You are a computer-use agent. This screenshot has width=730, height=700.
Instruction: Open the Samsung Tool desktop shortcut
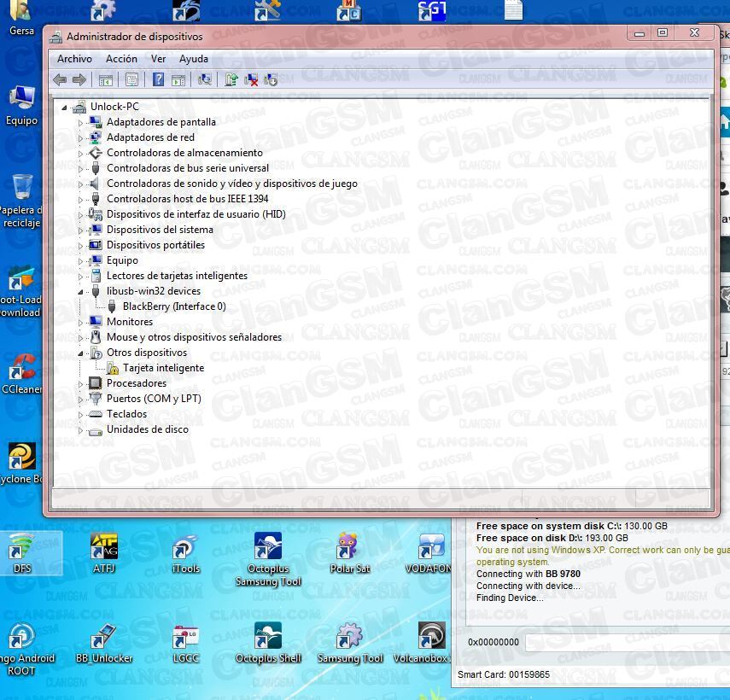(x=350, y=643)
